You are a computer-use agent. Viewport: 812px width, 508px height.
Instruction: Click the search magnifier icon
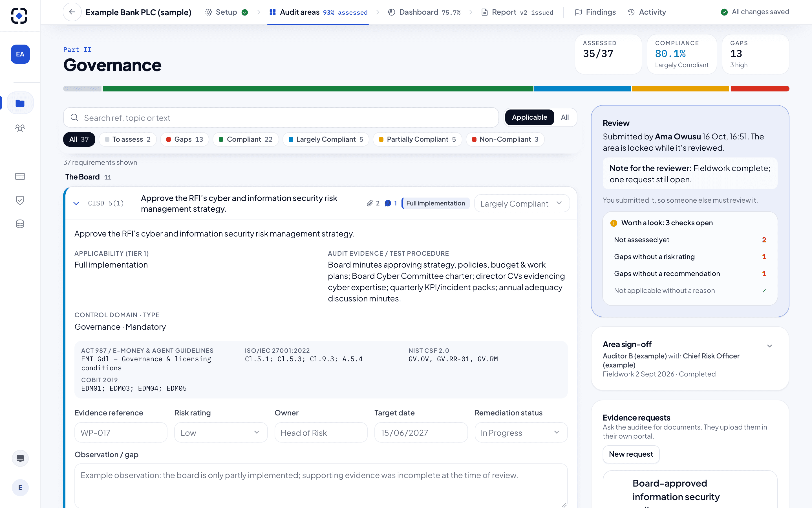coord(74,117)
